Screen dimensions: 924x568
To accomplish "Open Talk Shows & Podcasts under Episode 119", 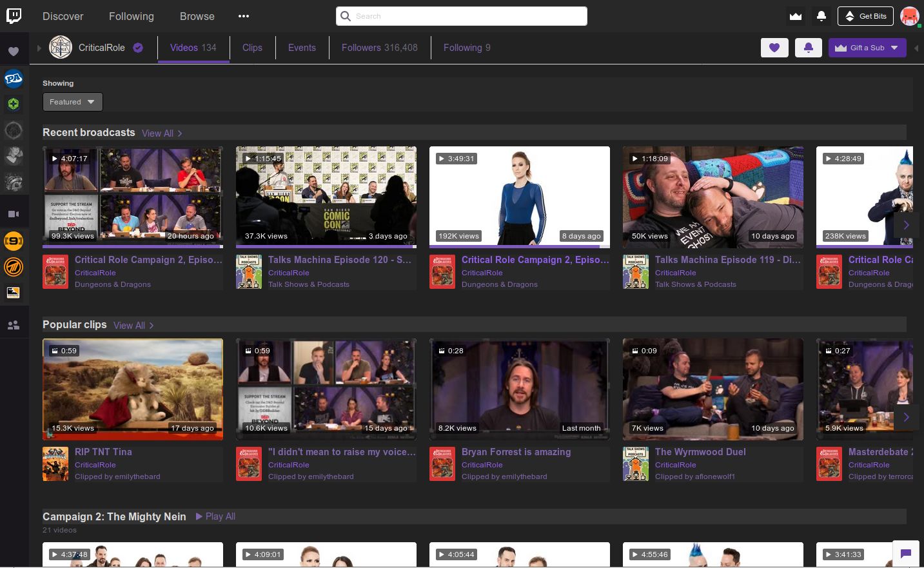I will (696, 284).
